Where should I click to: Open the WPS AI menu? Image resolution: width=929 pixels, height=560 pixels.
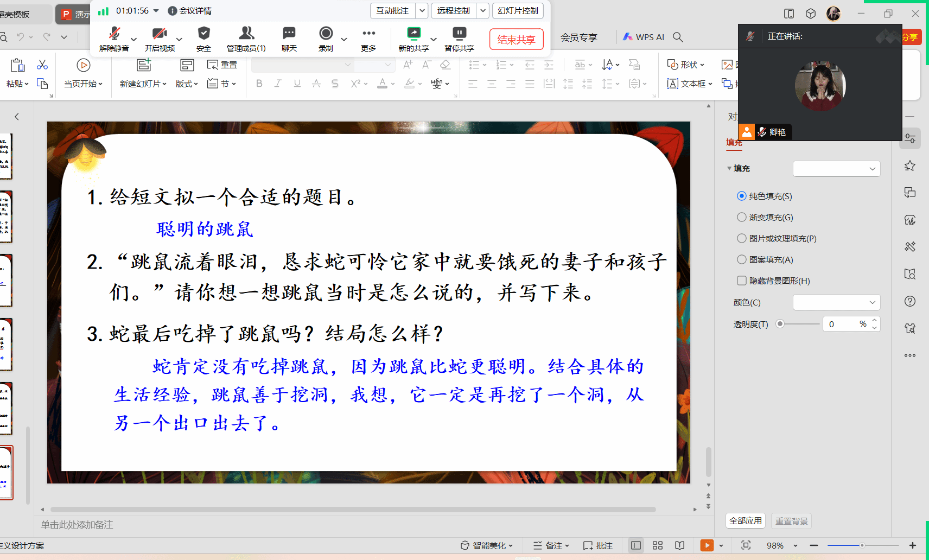(644, 37)
